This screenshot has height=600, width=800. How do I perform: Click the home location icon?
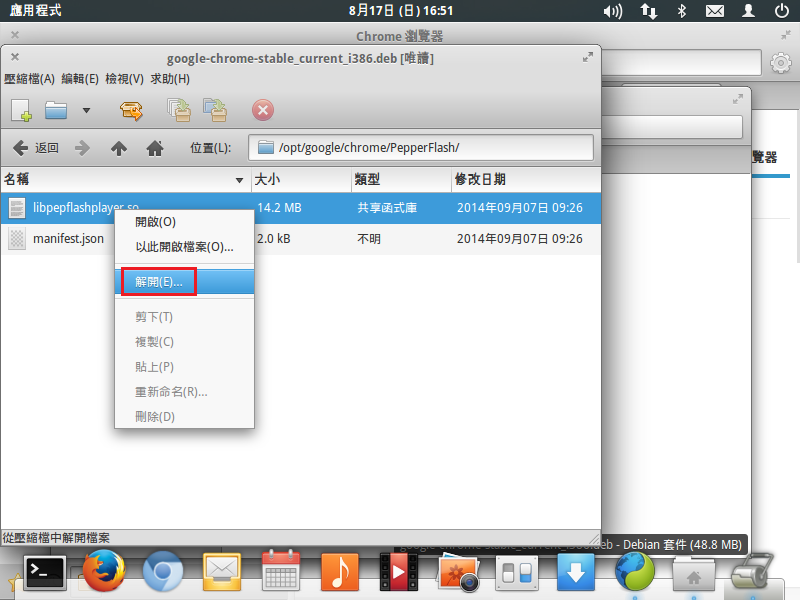tap(155, 148)
